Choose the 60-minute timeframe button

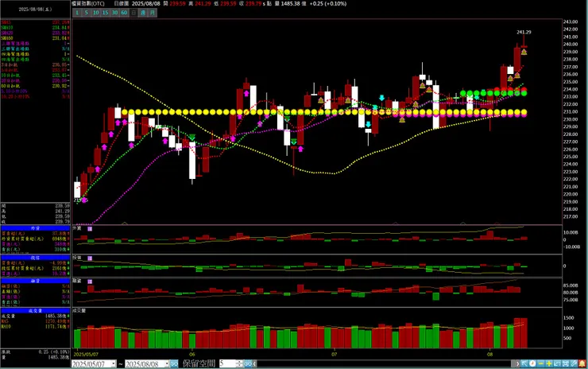click(x=124, y=13)
